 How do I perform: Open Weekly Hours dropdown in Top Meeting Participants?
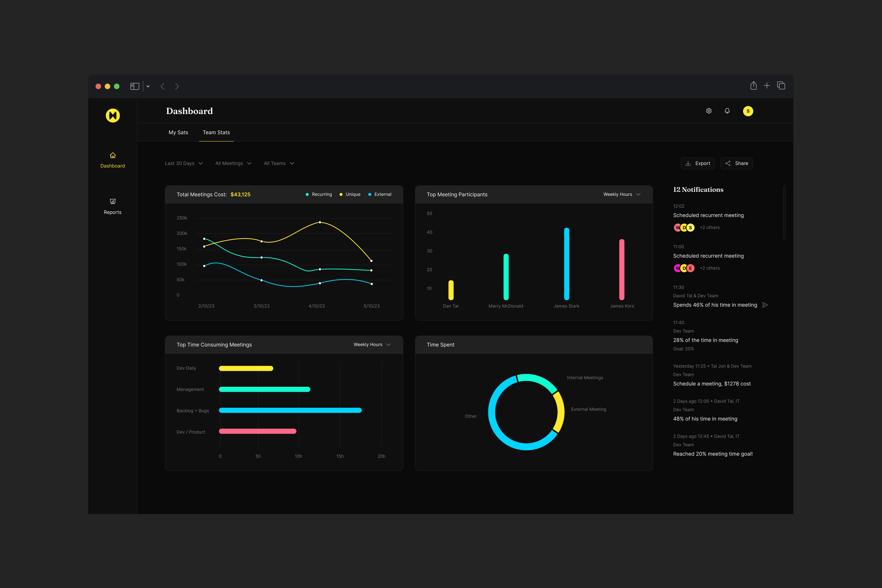pos(622,194)
